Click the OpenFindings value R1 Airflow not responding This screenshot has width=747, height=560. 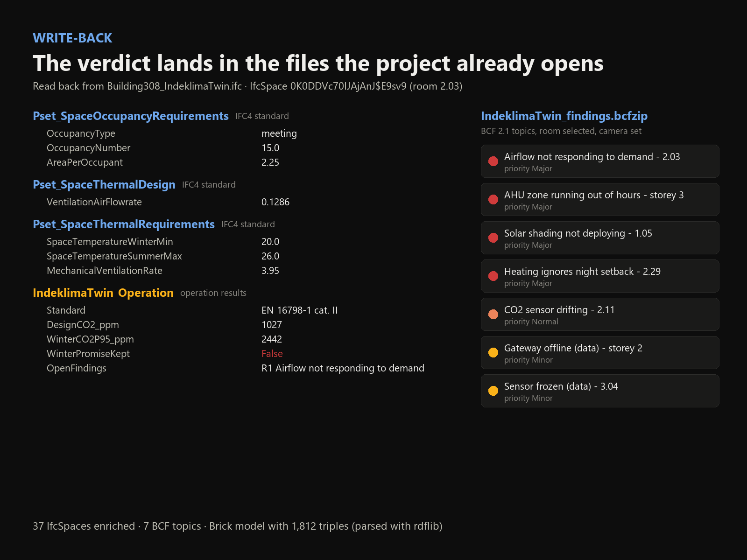point(343,368)
